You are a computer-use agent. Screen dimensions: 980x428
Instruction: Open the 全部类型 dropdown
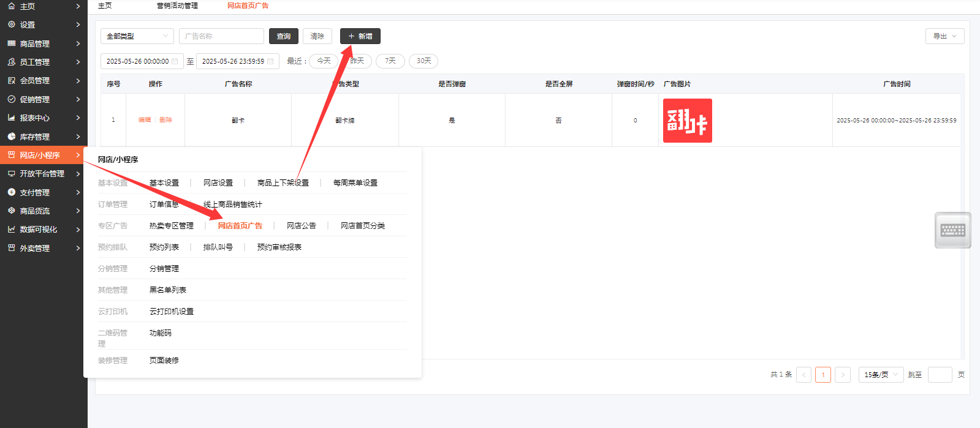pyautogui.click(x=137, y=36)
